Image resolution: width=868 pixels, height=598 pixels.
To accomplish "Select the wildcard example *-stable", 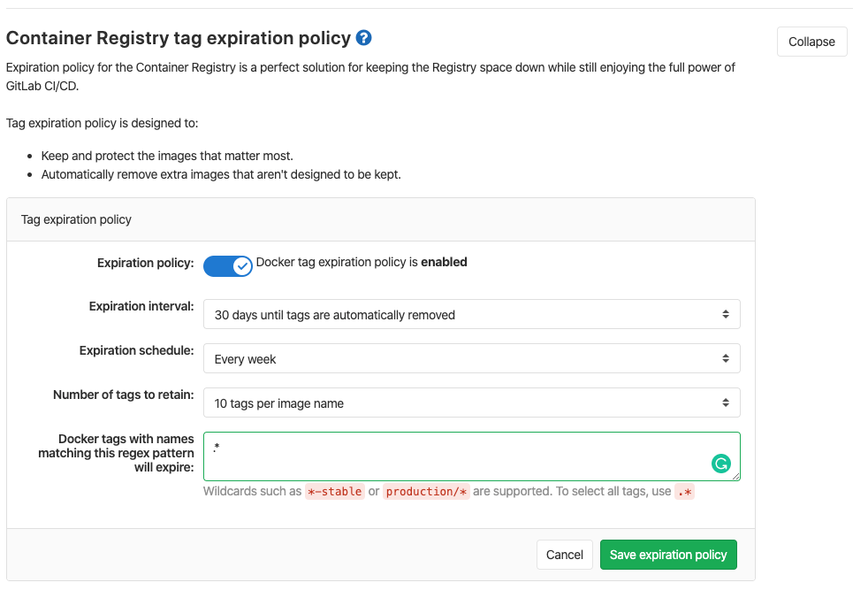I will click(336, 492).
